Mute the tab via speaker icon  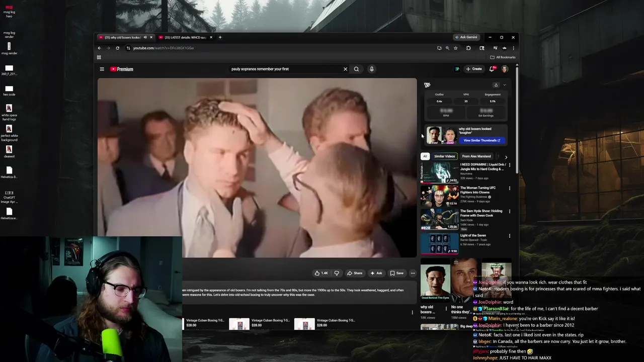pyautogui.click(x=145, y=37)
